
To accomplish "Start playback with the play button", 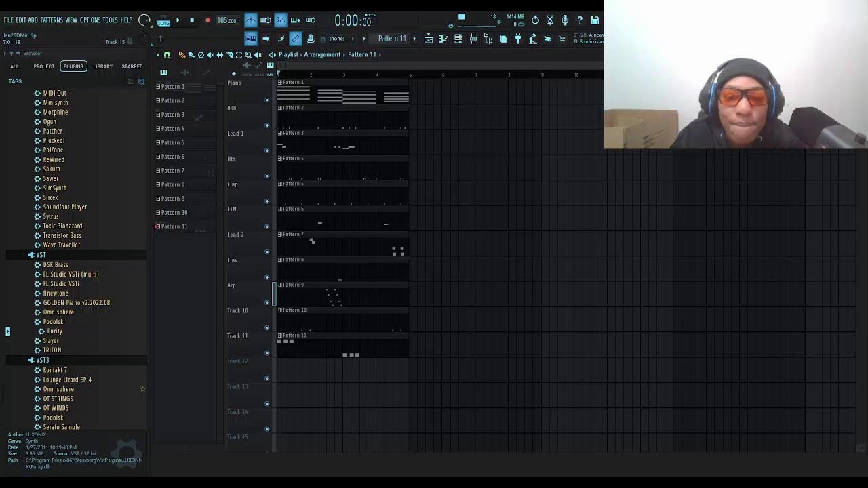I will [x=178, y=20].
